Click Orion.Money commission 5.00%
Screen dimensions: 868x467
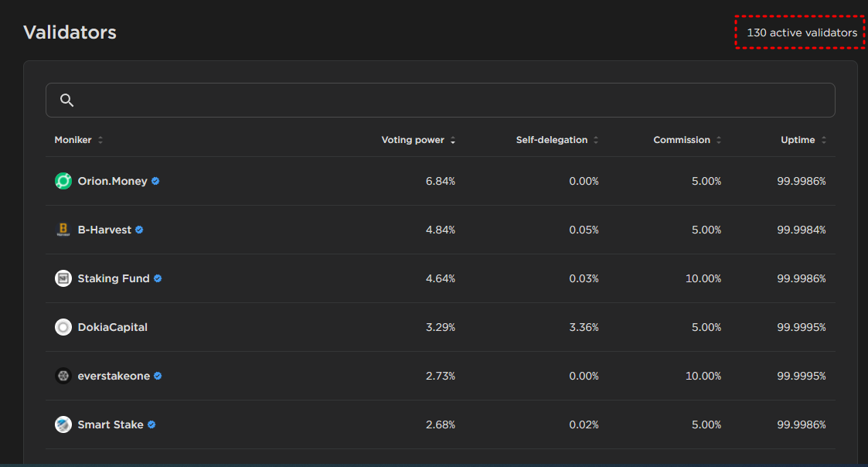[x=706, y=181]
